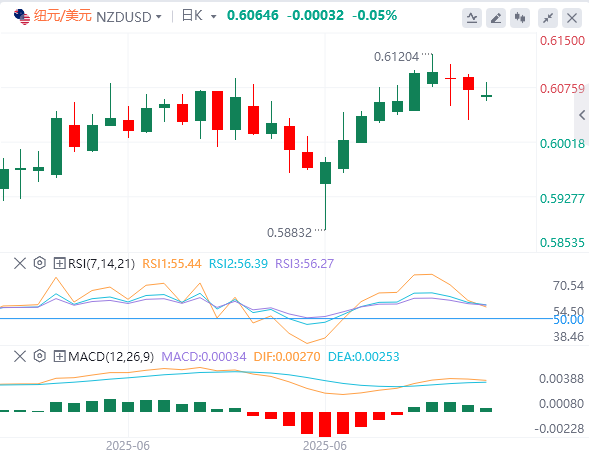Click the DEA:0.00253 value
This screenshot has height=458, width=589.
[364, 357]
